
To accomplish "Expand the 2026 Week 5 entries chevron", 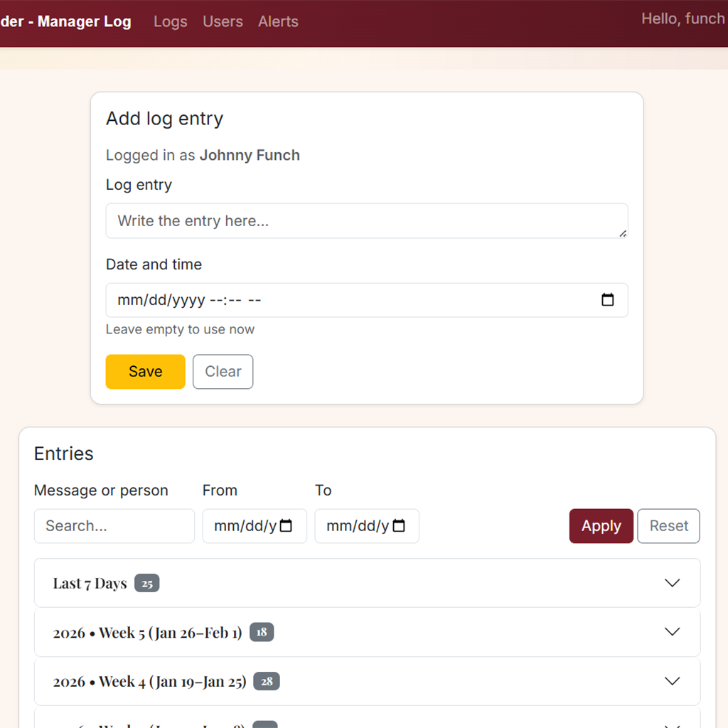I will click(x=671, y=632).
